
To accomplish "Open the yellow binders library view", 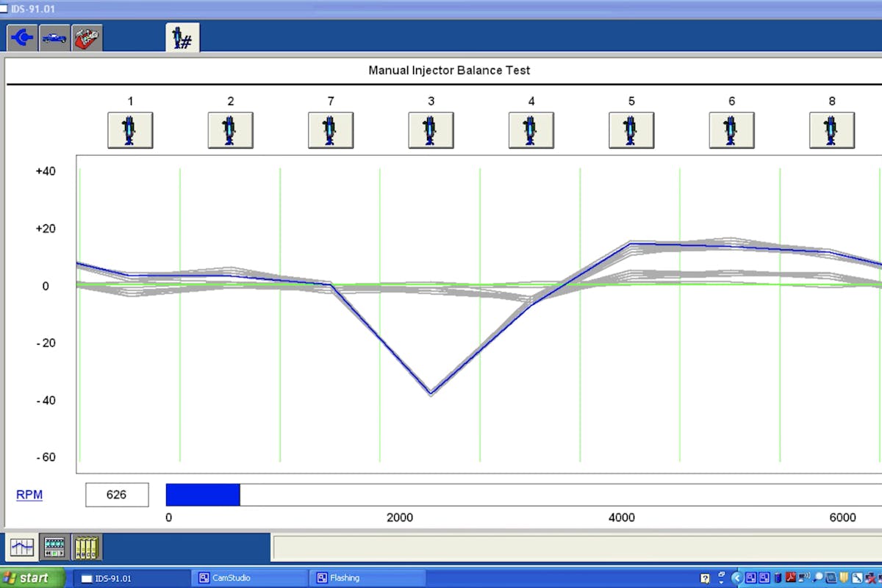I will tap(87, 547).
